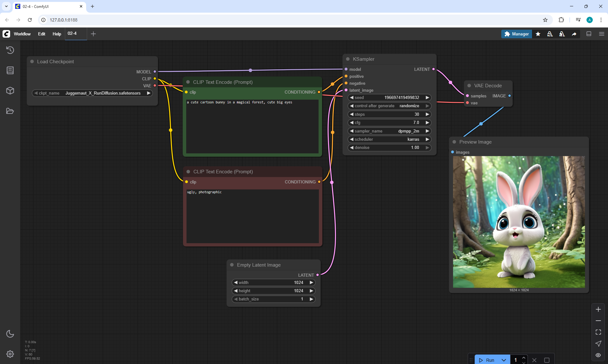608x364 pixels.
Task: Open the Edit menu
Action: (x=41, y=34)
